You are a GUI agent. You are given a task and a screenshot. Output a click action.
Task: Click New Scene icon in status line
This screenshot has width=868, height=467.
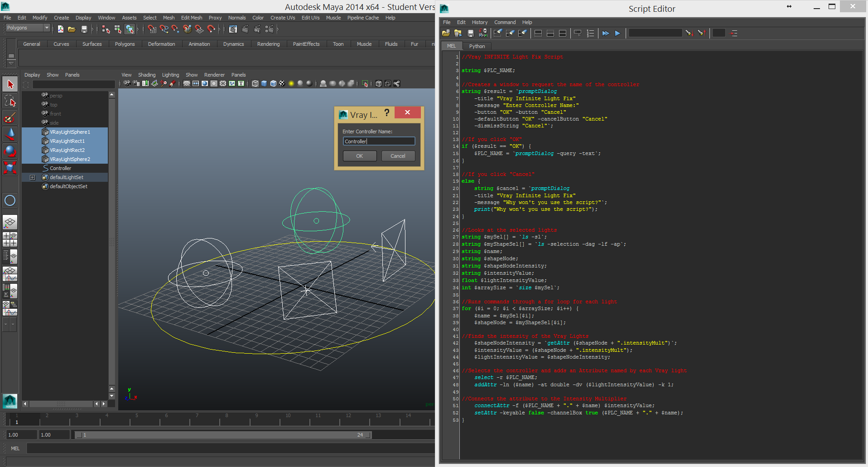tap(60, 29)
